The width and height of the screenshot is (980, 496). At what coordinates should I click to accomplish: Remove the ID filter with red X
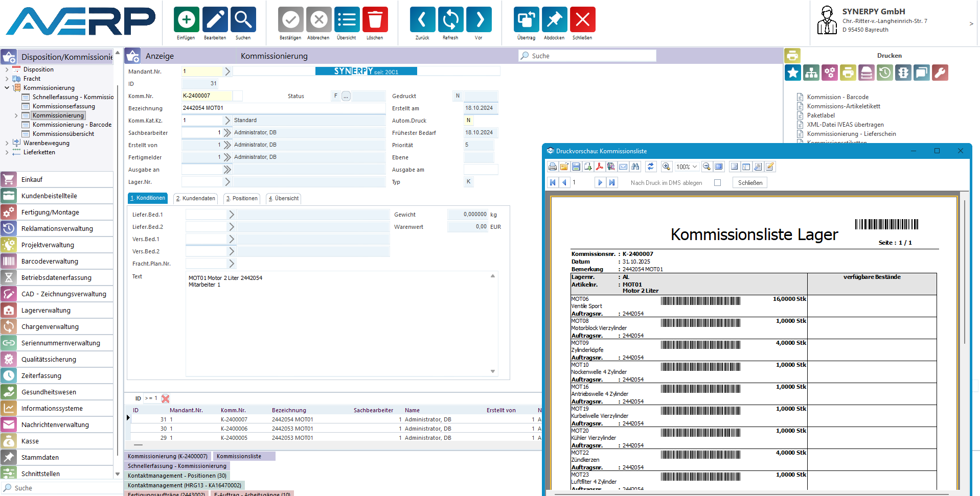[x=165, y=398]
